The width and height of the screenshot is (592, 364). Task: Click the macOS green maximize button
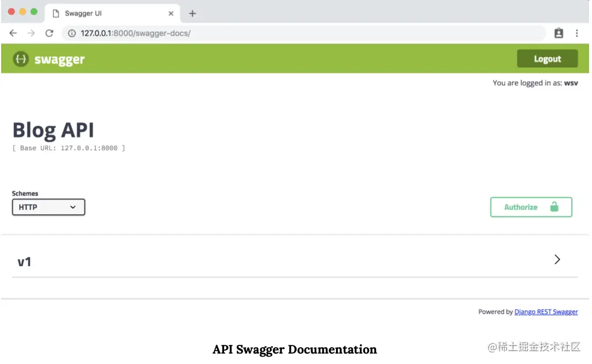[34, 12]
